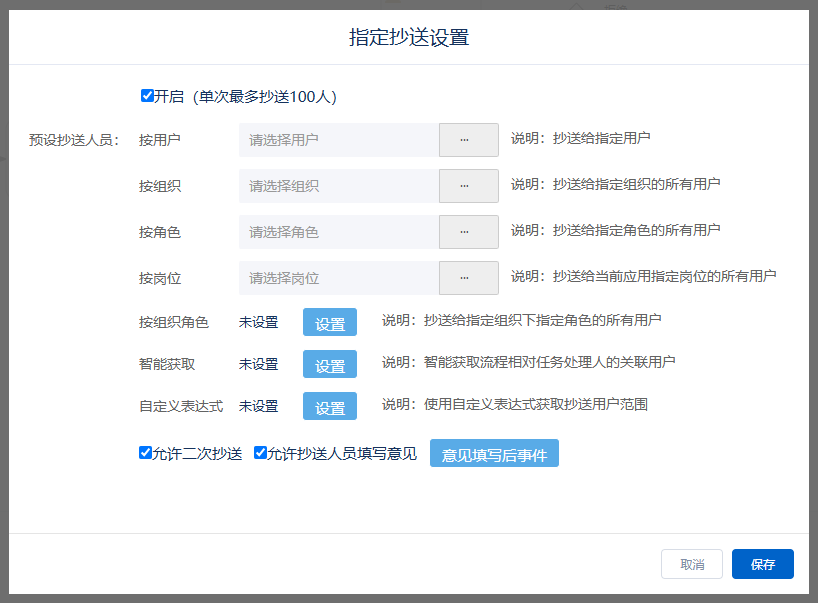Click the 请选择用户 input field
The image size is (818, 603).
click(x=338, y=140)
